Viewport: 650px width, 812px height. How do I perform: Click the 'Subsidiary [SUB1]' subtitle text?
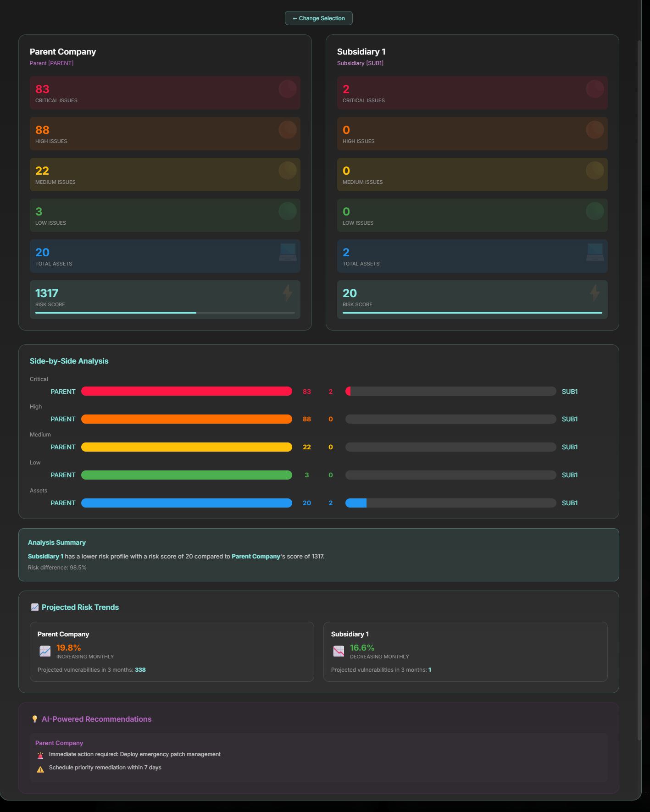[x=360, y=63]
